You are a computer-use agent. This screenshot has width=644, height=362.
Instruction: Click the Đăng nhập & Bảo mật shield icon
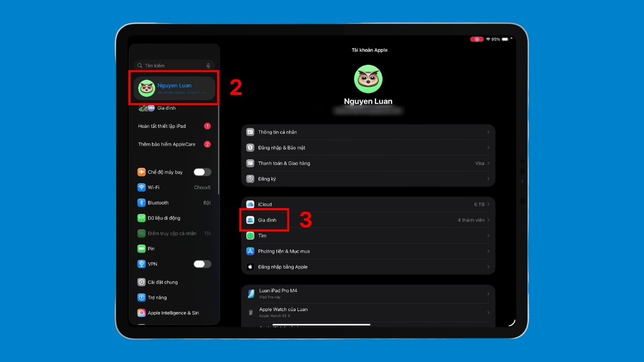pyautogui.click(x=250, y=147)
